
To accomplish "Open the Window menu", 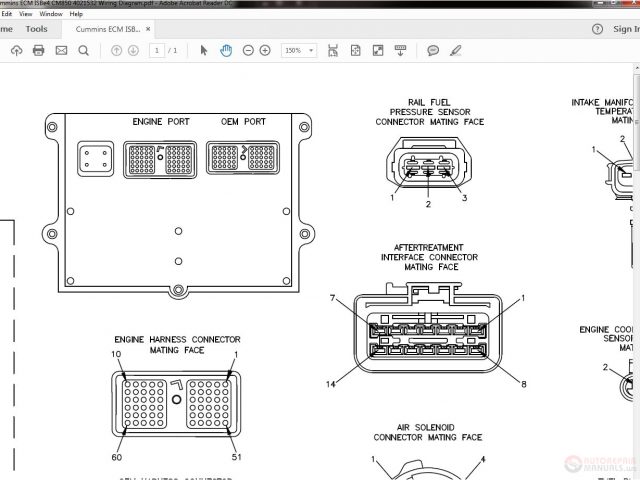I will coord(50,14).
